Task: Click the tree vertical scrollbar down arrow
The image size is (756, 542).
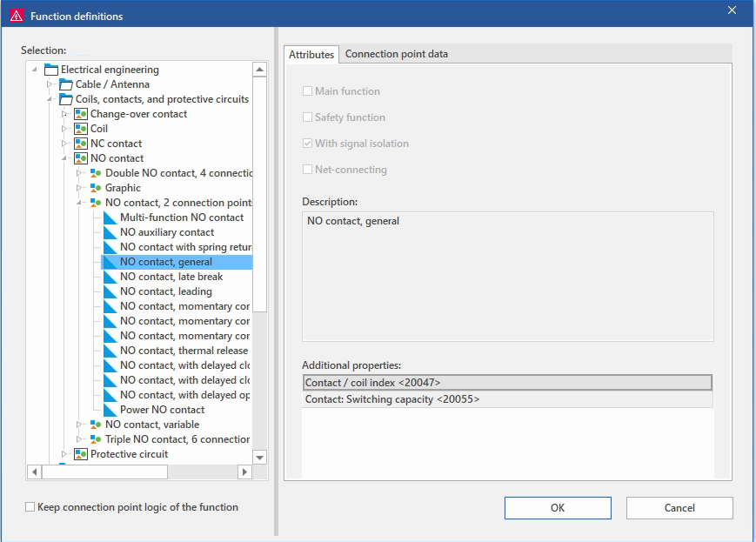Action: click(x=259, y=457)
